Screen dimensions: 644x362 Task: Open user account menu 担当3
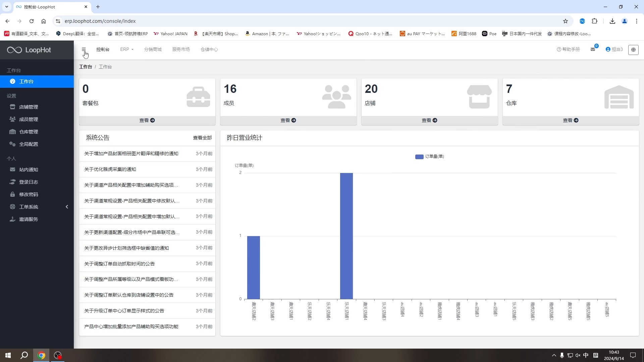614,49
